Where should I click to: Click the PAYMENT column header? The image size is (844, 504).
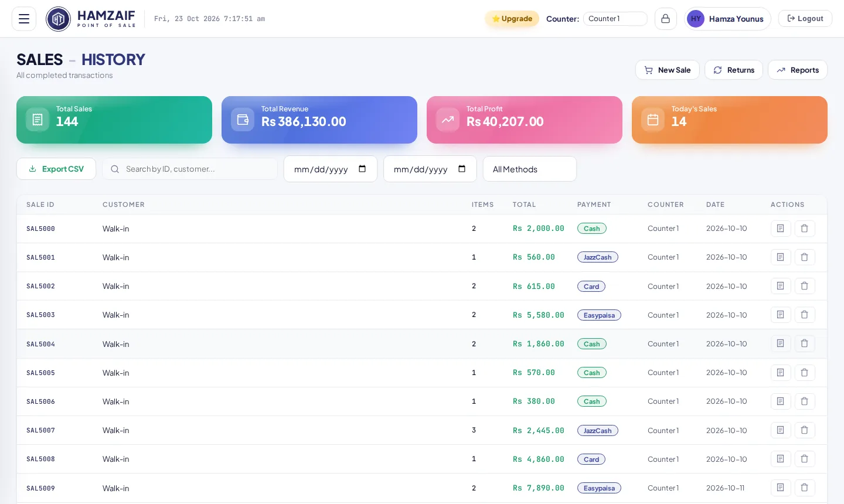pos(594,205)
